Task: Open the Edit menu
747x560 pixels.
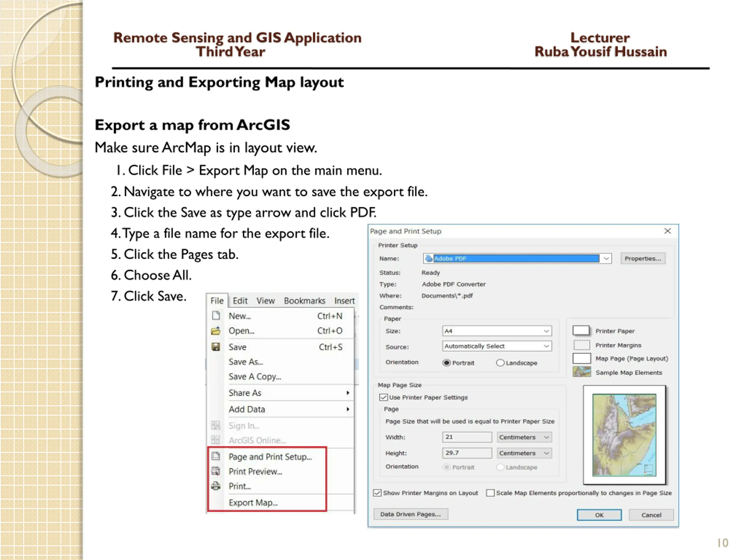Action: click(x=240, y=300)
